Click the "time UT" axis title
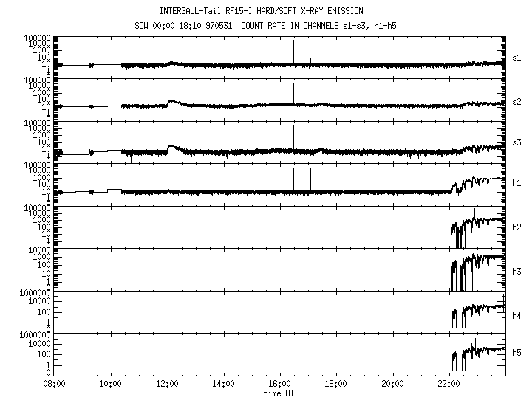Image resolution: width=532 pixels, height=406 pixels. [x=279, y=394]
